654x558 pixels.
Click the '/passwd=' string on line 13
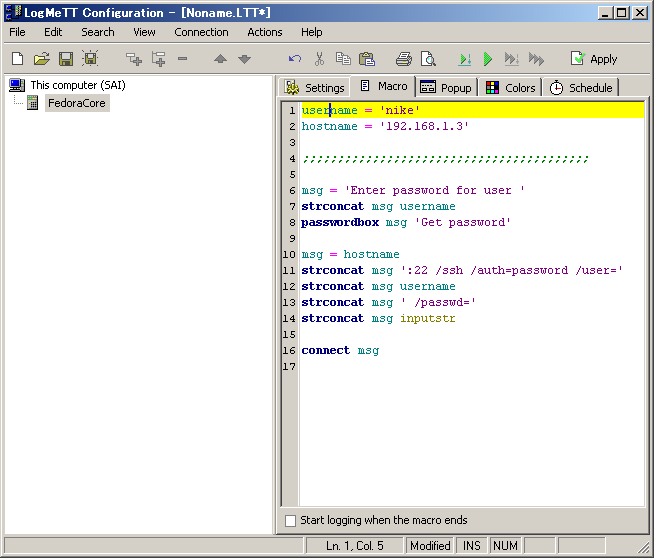click(x=438, y=303)
